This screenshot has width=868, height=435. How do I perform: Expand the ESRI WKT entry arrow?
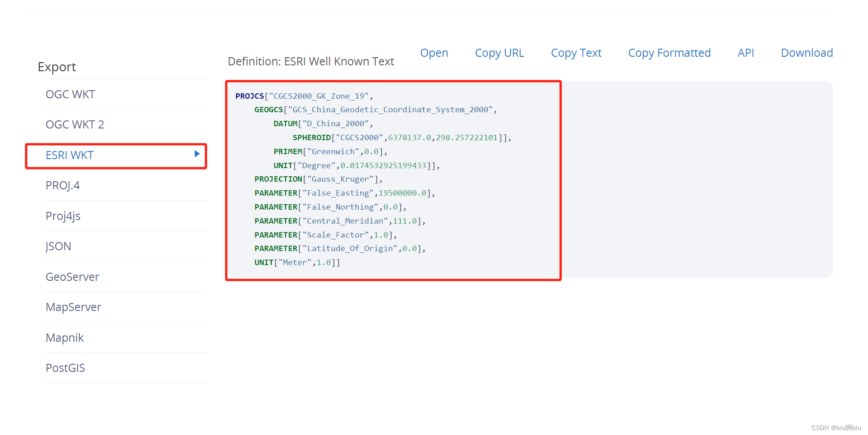[x=196, y=154]
